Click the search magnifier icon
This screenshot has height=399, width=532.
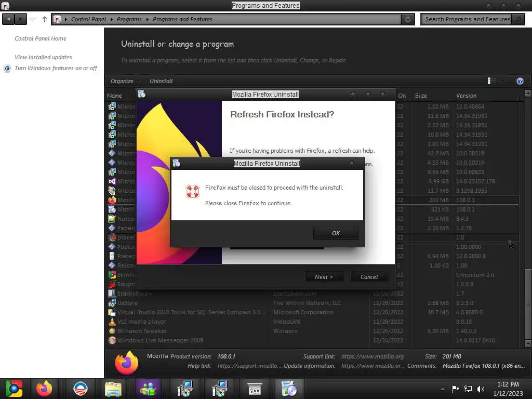518,19
